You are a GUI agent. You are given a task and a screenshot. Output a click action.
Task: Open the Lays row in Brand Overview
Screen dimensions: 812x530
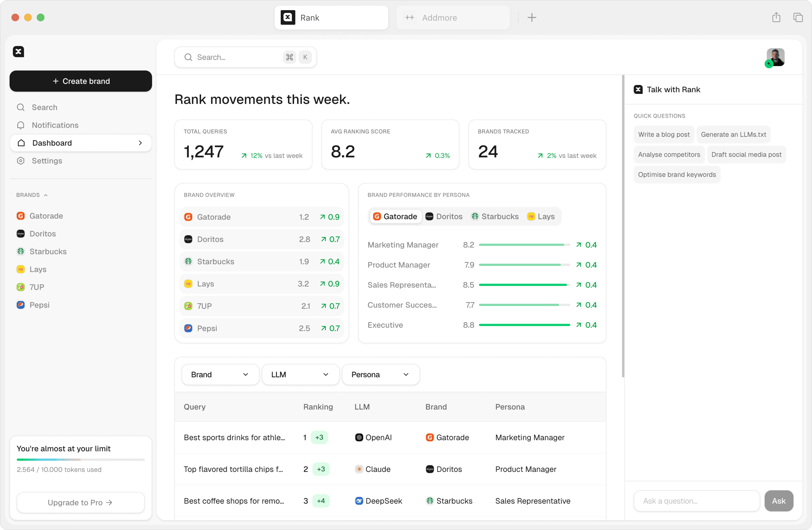tap(261, 284)
